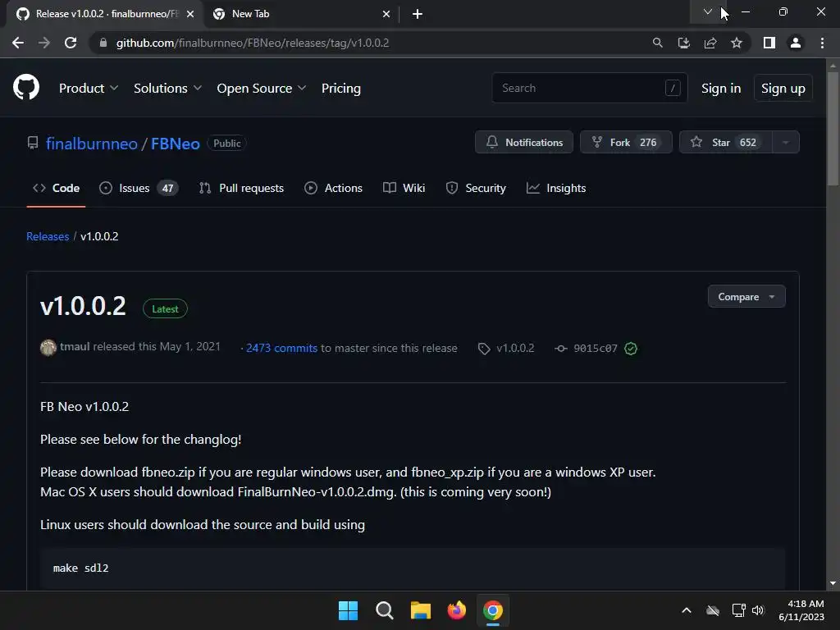Toggle the browser side panel icon

[x=769, y=43]
